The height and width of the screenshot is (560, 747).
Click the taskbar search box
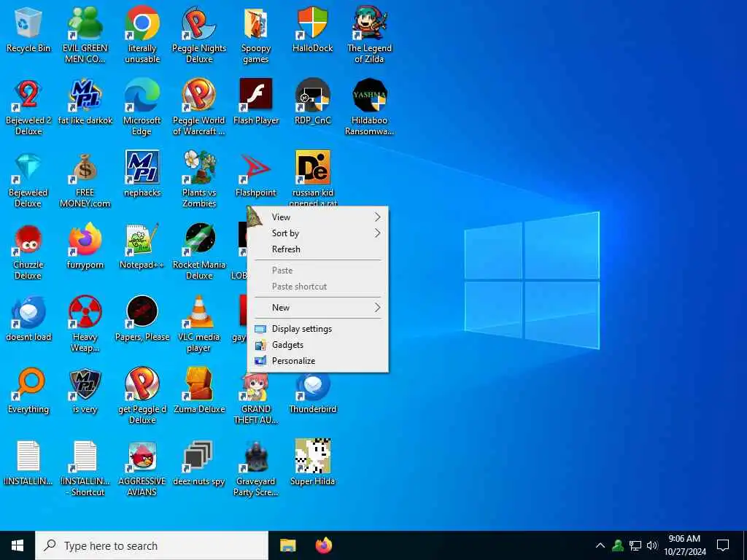(x=152, y=545)
